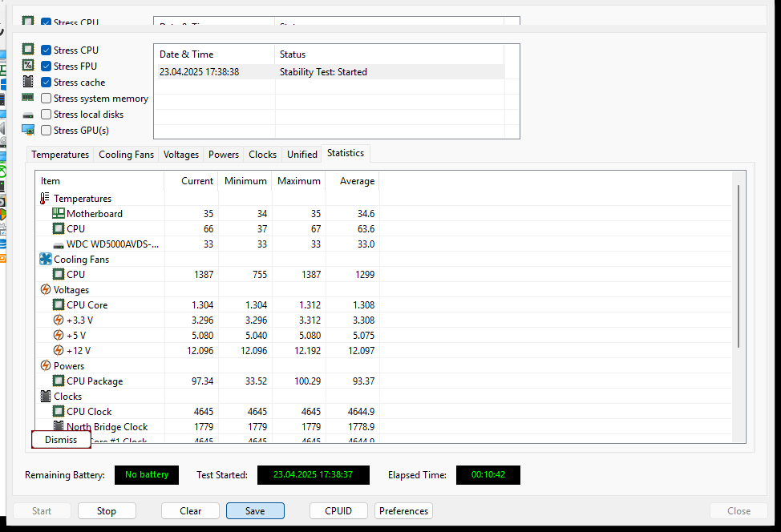781x532 pixels.
Task: Click the monitor icon beside Stress GPU(s)
Action: [28, 130]
